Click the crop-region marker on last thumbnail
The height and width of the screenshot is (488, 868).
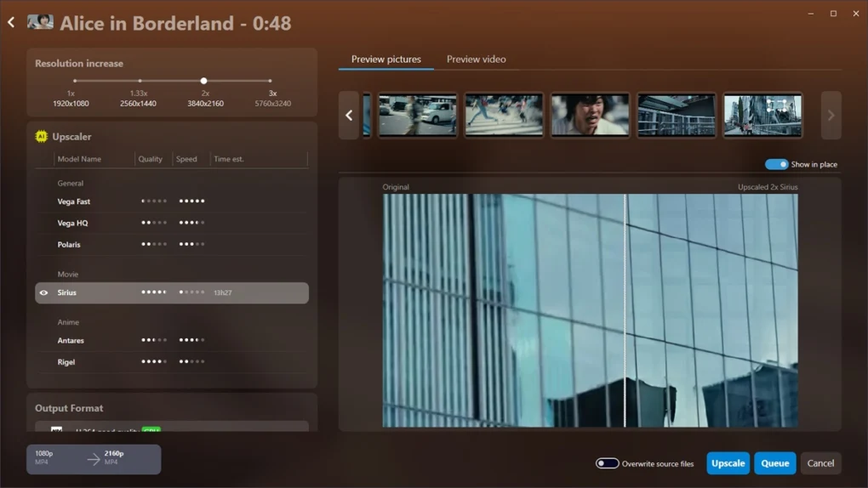(x=778, y=107)
